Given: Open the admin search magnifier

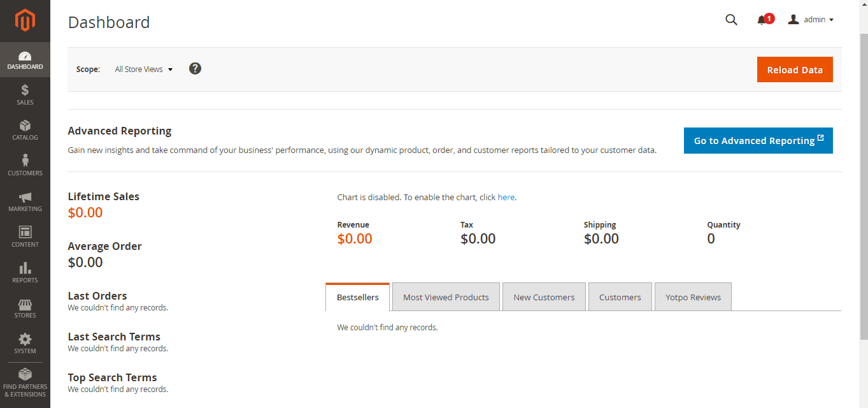Looking at the screenshot, I should (730, 19).
